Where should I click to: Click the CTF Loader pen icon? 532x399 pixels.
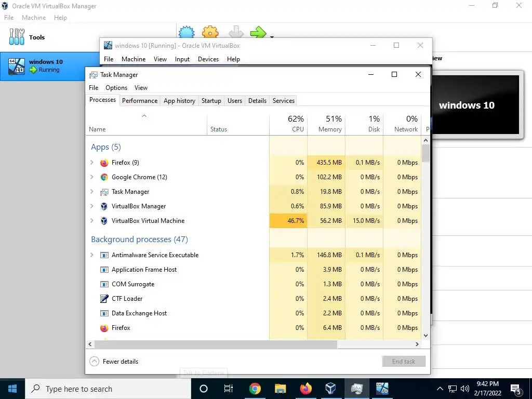pyautogui.click(x=104, y=299)
